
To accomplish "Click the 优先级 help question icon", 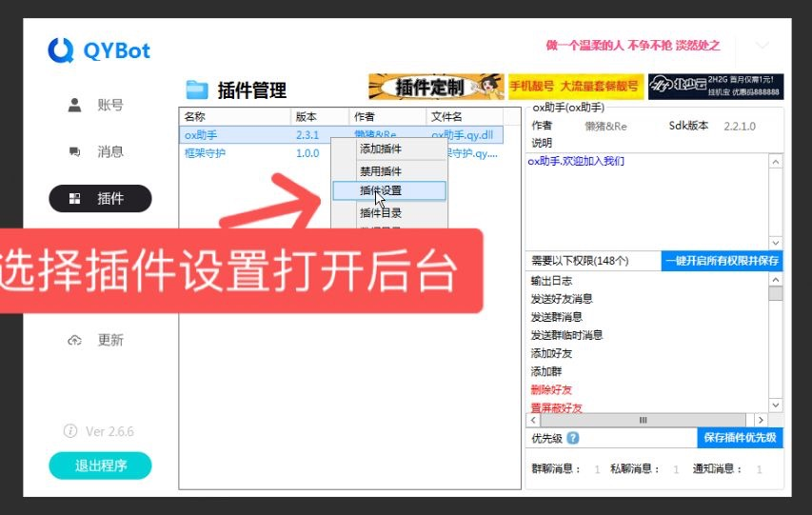I will click(573, 438).
